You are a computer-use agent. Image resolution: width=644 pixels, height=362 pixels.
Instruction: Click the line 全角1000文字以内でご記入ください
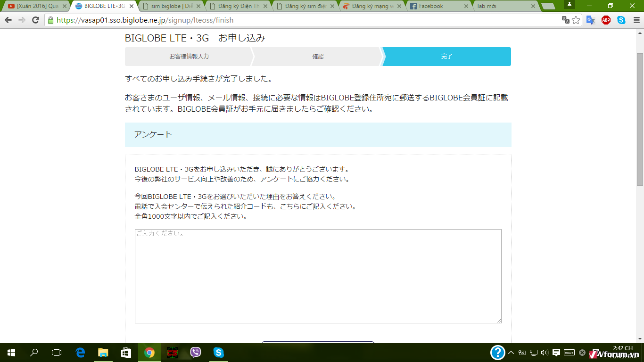click(x=191, y=217)
